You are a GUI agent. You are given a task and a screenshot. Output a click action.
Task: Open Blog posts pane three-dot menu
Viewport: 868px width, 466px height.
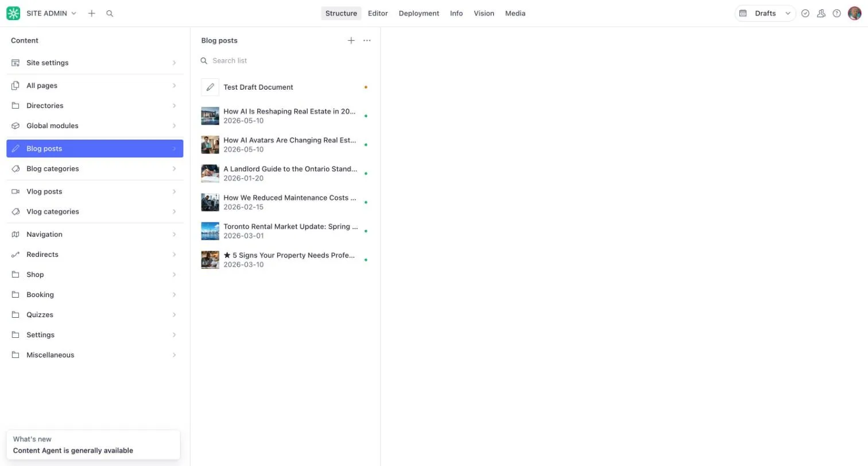[367, 40]
